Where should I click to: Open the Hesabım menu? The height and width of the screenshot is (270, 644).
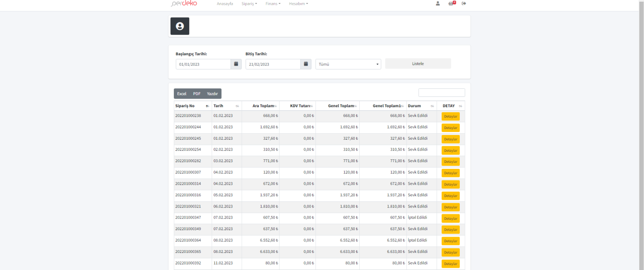pyautogui.click(x=298, y=3)
